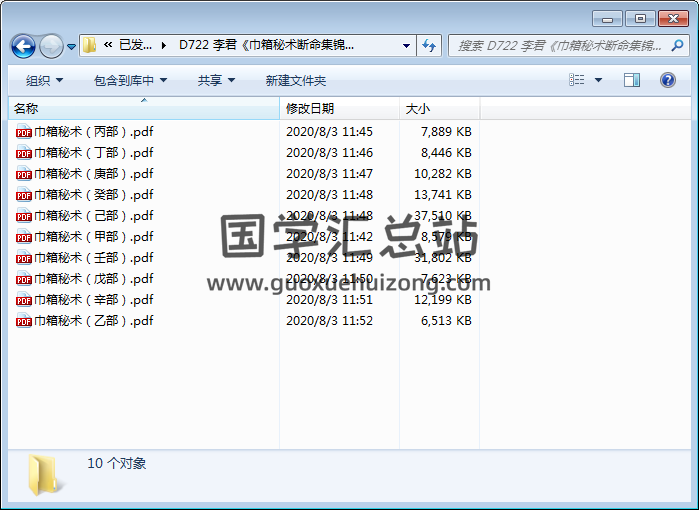
Task: Open the view options dropdown arrow
Action: pos(599,80)
